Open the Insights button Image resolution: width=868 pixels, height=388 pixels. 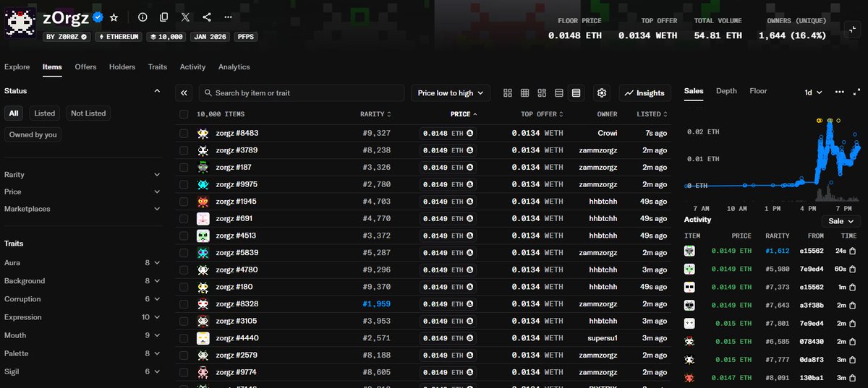[645, 93]
